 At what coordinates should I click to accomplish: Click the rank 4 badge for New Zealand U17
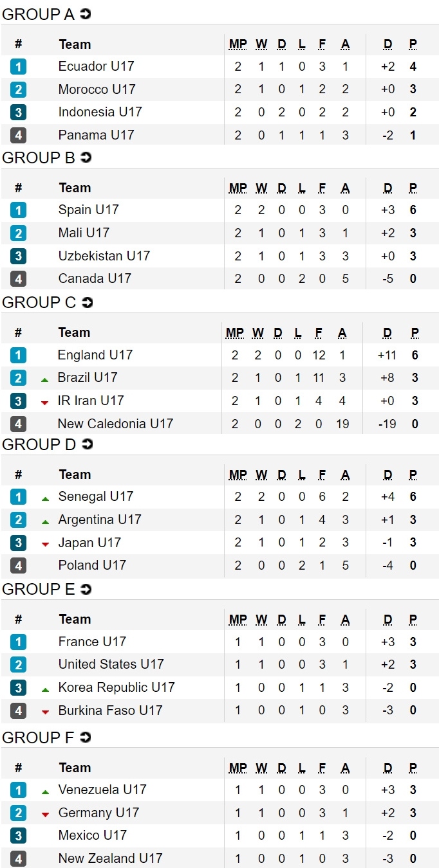point(18,858)
